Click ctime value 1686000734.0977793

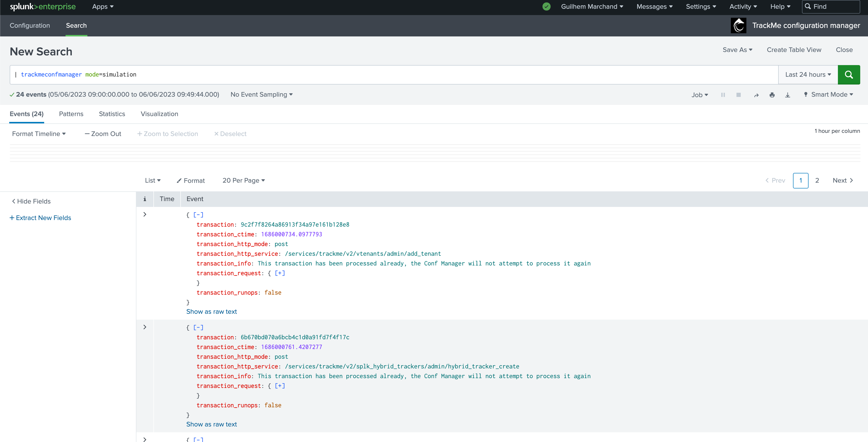pos(292,234)
